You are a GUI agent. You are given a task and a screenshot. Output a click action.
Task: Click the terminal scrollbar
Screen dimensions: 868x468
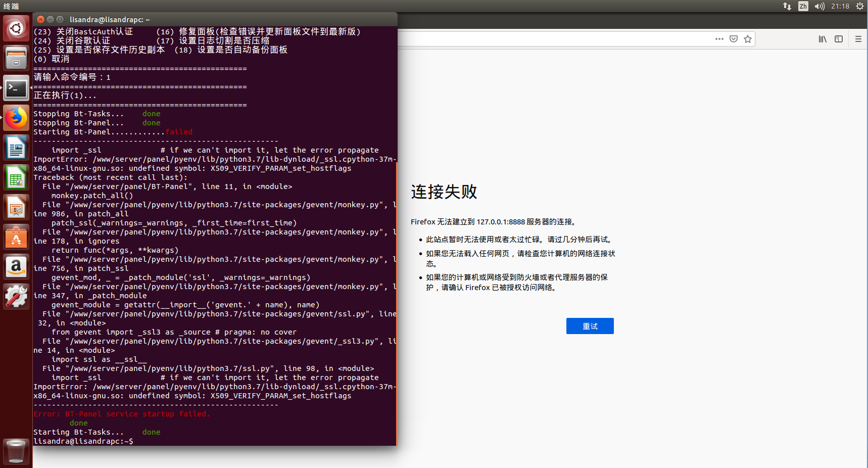click(397, 303)
